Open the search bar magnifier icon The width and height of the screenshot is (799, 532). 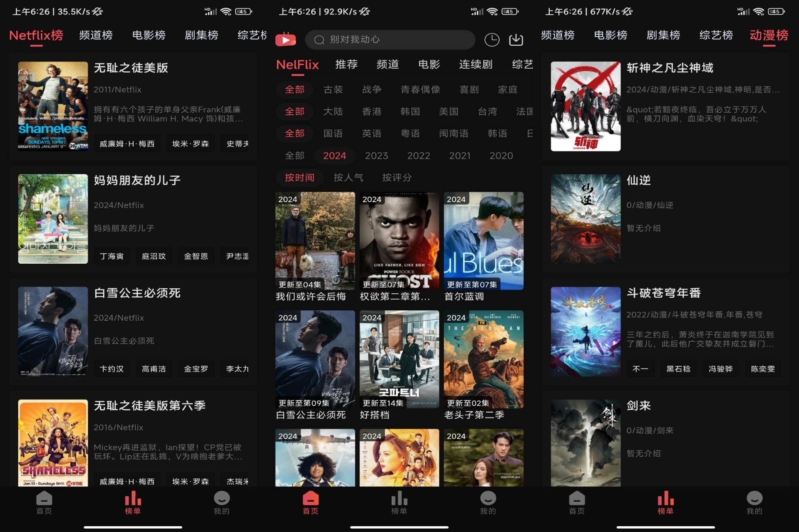tap(319, 40)
